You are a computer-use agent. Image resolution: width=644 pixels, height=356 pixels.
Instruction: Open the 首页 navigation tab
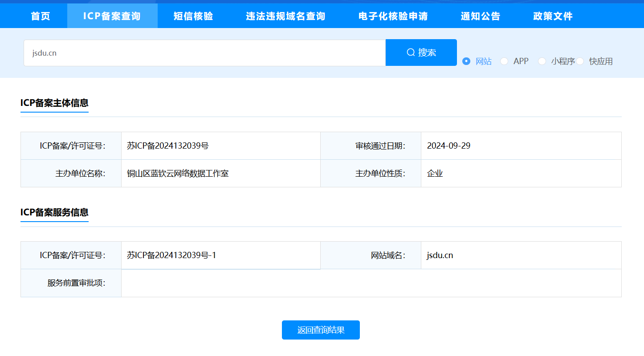(x=41, y=16)
